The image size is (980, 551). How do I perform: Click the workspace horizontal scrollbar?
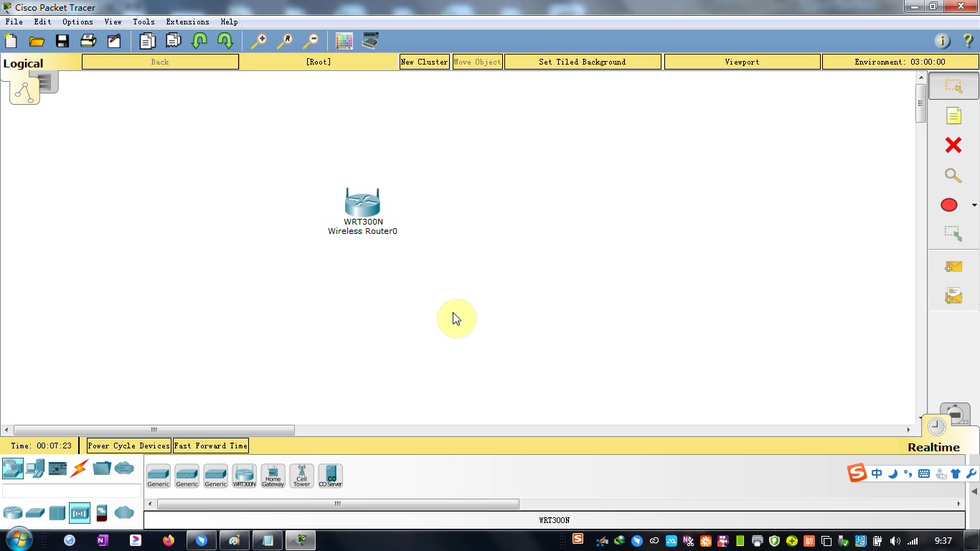point(154,430)
